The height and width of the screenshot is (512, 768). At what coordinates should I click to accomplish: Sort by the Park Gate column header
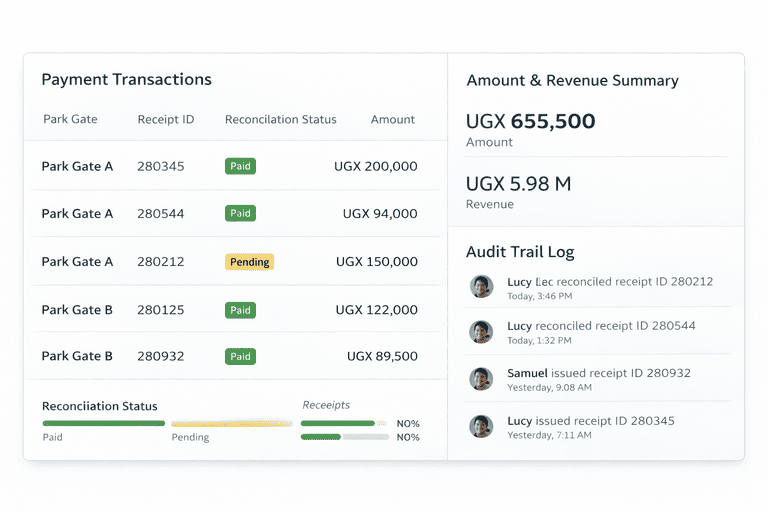point(70,119)
